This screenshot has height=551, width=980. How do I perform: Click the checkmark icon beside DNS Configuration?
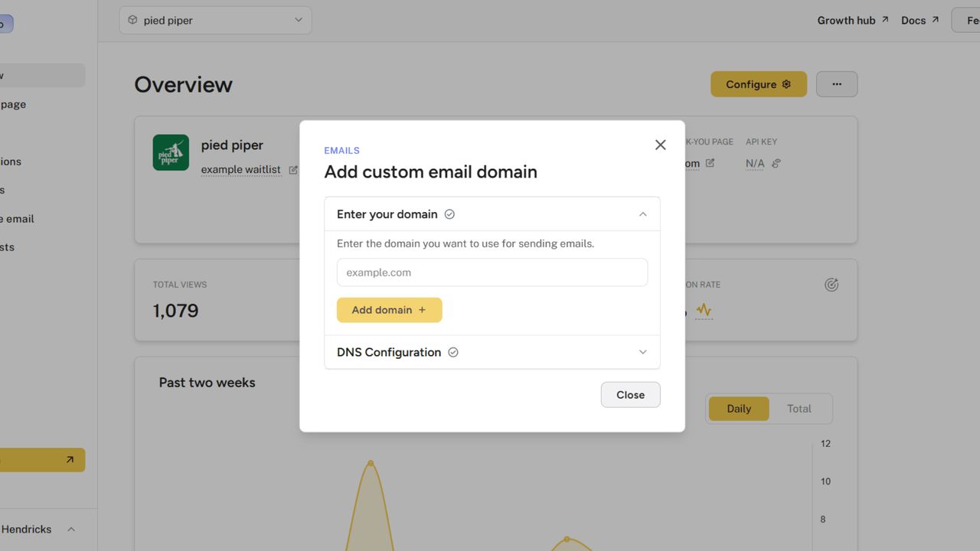(x=452, y=352)
